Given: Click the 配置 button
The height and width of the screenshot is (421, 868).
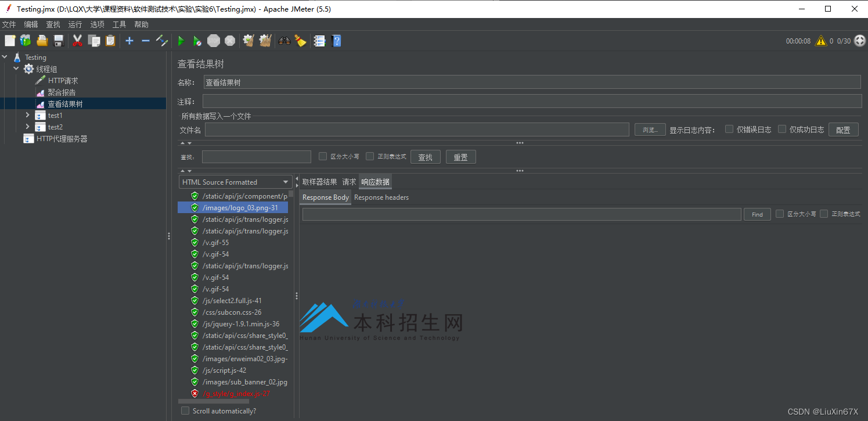Looking at the screenshot, I should [x=843, y=129].
